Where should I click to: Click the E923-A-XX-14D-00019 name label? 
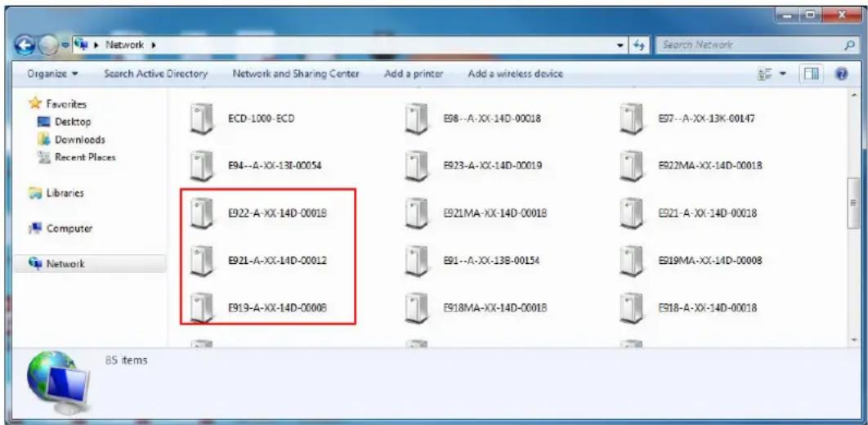click(493, 165)
